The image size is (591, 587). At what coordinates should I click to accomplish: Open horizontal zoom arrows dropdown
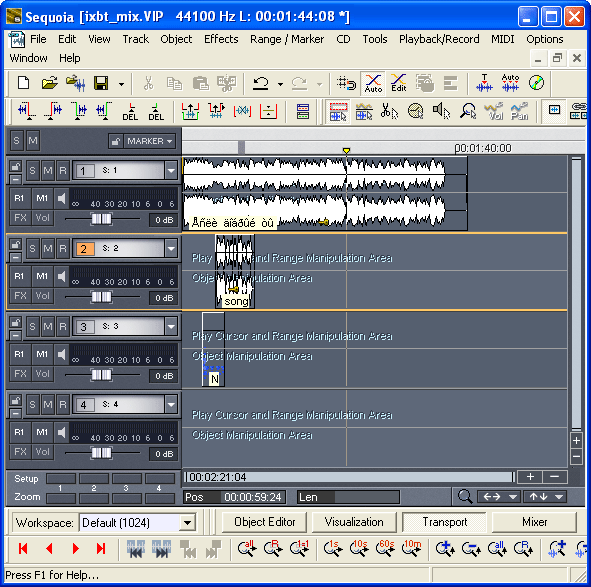(499, 497)
